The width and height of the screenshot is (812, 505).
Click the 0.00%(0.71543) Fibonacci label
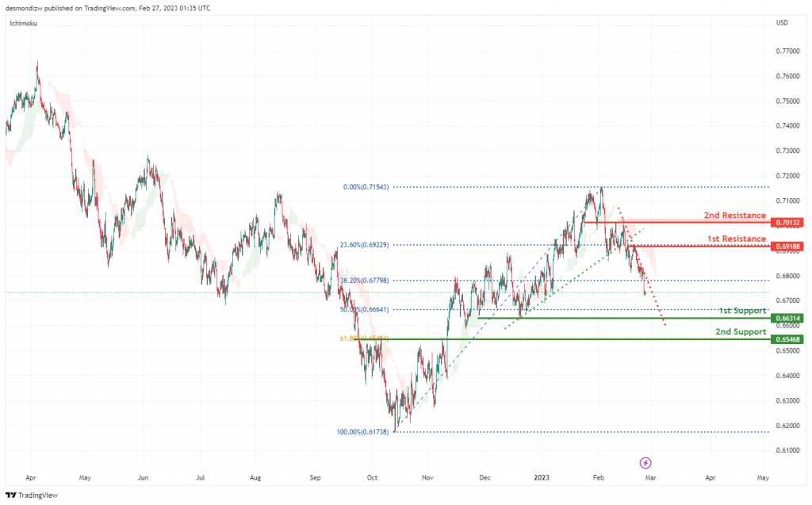click(x=366, y=187)
